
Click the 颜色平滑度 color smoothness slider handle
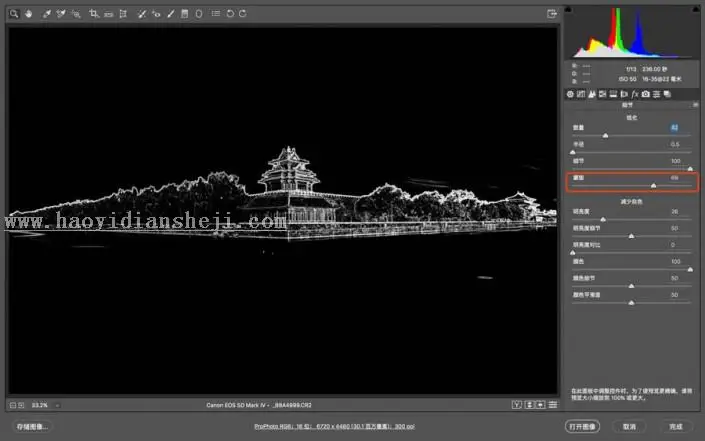click(x=631, y=303)
